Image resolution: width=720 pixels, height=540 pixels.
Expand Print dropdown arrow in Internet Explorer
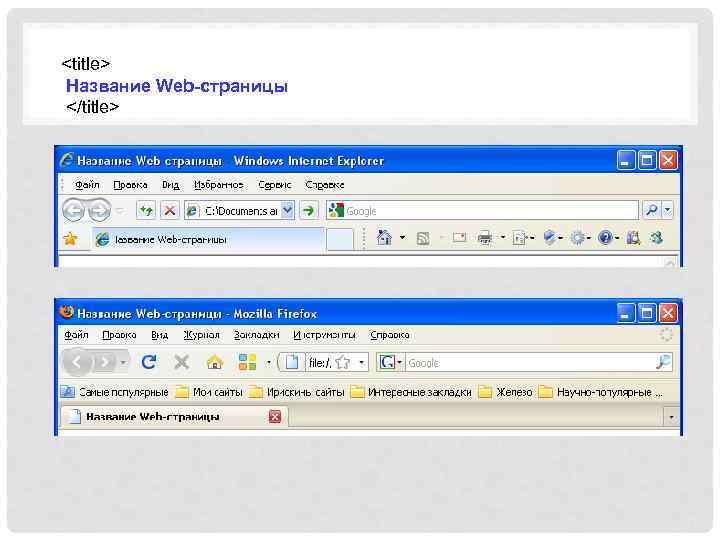[x=502, y=237]
